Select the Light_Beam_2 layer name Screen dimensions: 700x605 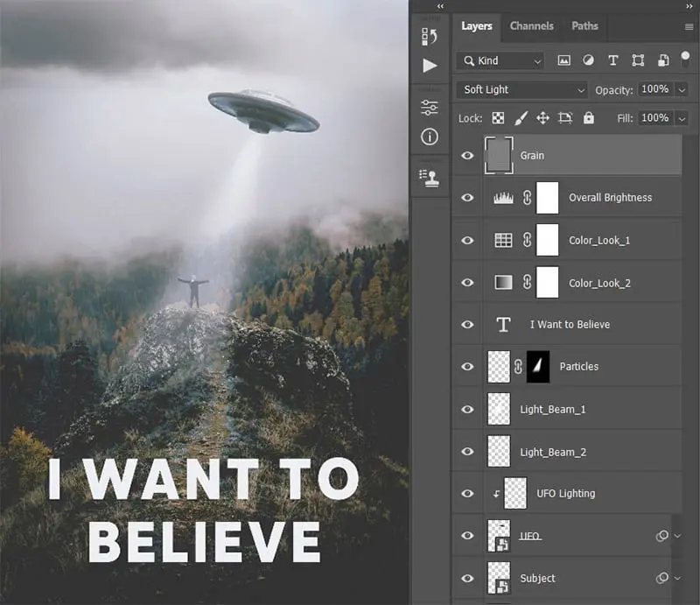click(x=553, y=452)
